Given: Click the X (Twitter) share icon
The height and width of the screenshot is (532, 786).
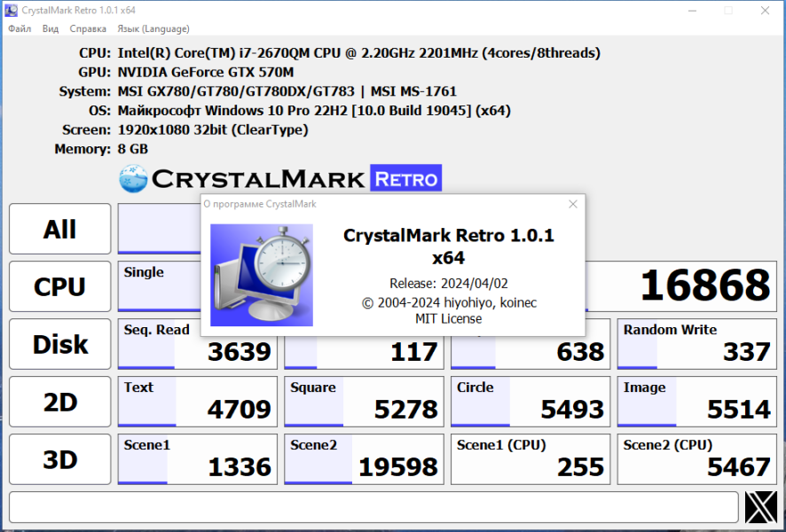Looking at the screenshot, I should click(x=761, y=507).
